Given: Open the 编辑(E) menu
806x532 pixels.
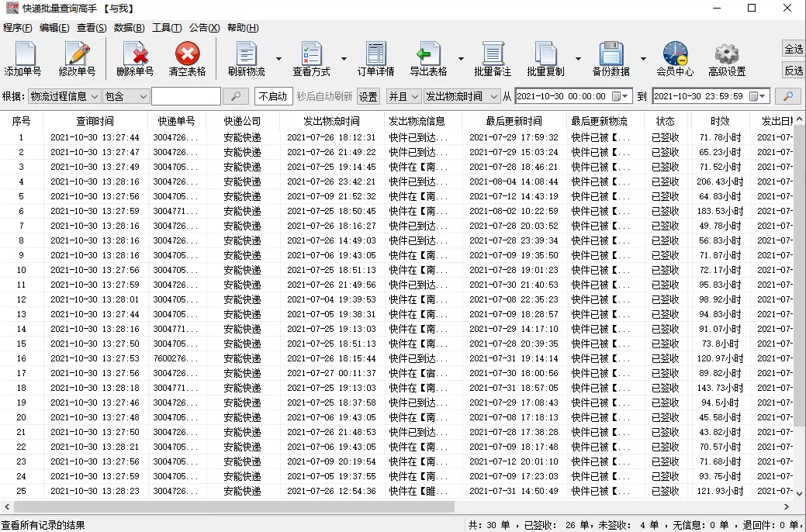Looking at the screenshot, I should (54, 28).
